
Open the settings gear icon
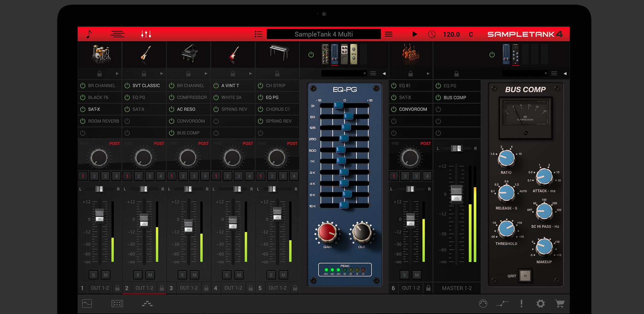click(x=540, y=303)
